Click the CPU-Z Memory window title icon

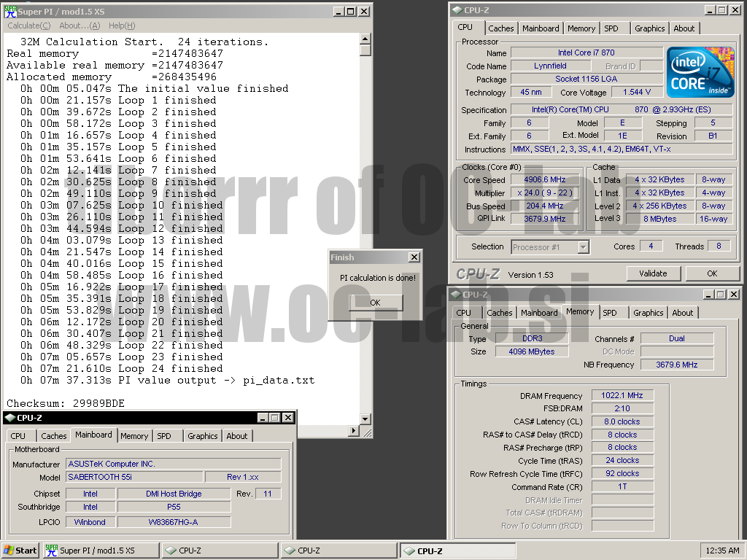(456, 295)
